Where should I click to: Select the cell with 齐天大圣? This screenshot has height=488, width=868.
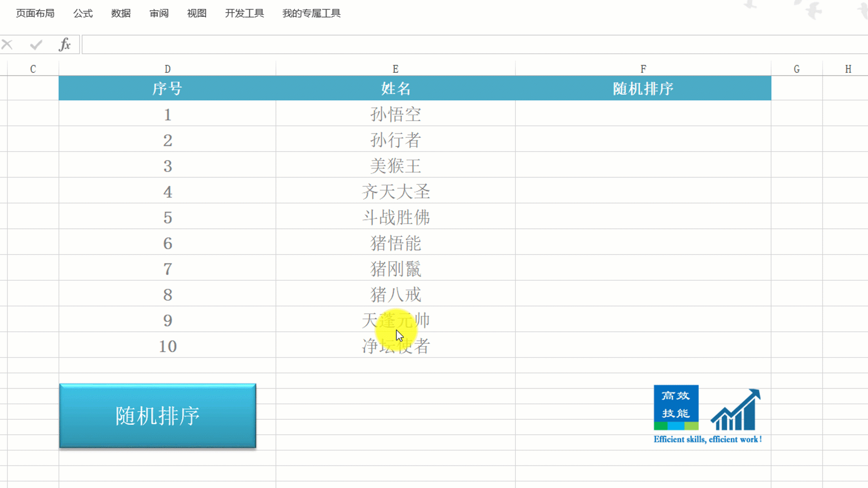tap(396, 191)
